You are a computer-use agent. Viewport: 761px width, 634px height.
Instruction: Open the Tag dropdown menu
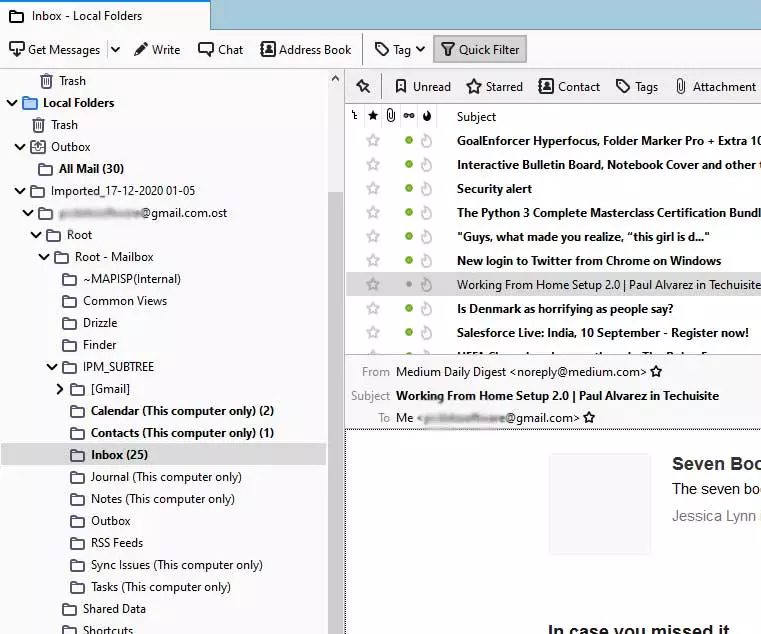pos(400,49)
